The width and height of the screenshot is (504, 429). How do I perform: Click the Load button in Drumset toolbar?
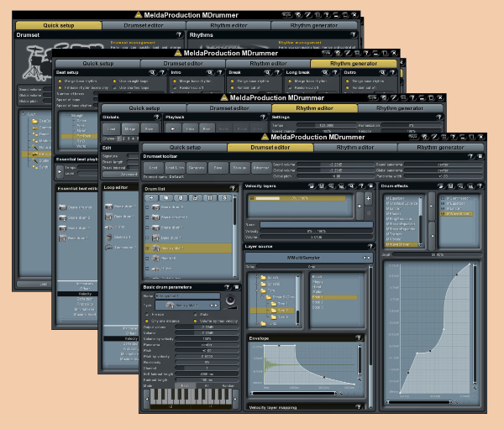pos(154,168)
